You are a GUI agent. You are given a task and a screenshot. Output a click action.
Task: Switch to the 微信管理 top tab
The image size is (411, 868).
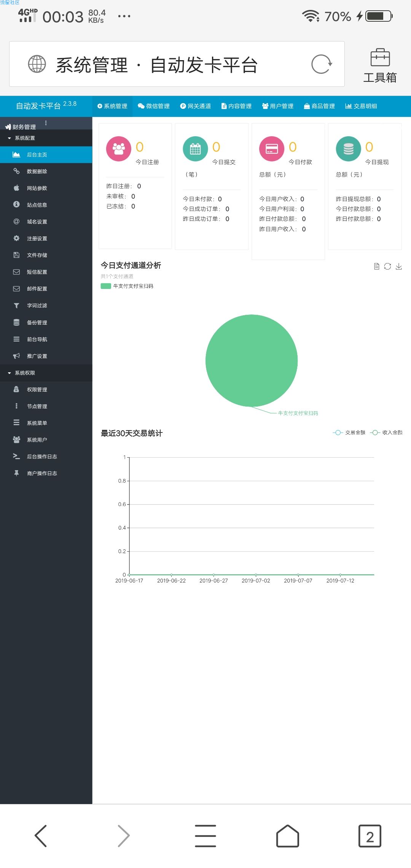pos(154,106)
